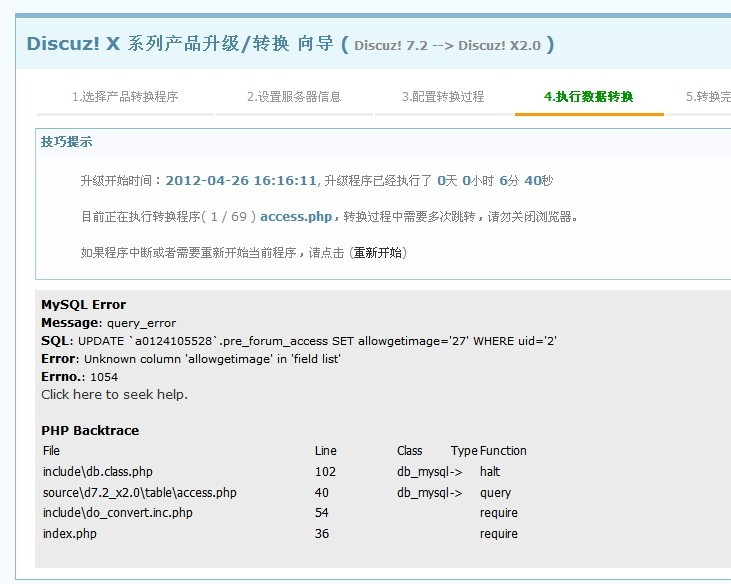
Task: Click the Type column header
Action: click(464, 451)
